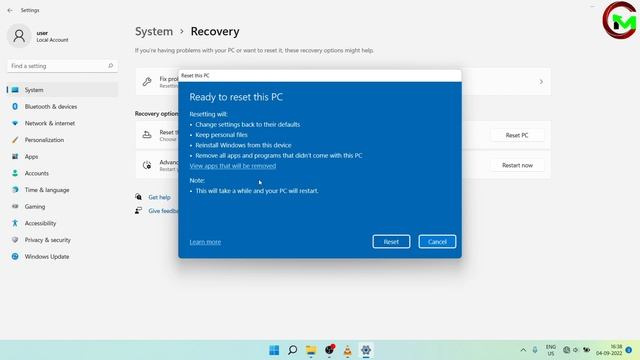Click the volume icon in system tray

(x=576, y=350)
